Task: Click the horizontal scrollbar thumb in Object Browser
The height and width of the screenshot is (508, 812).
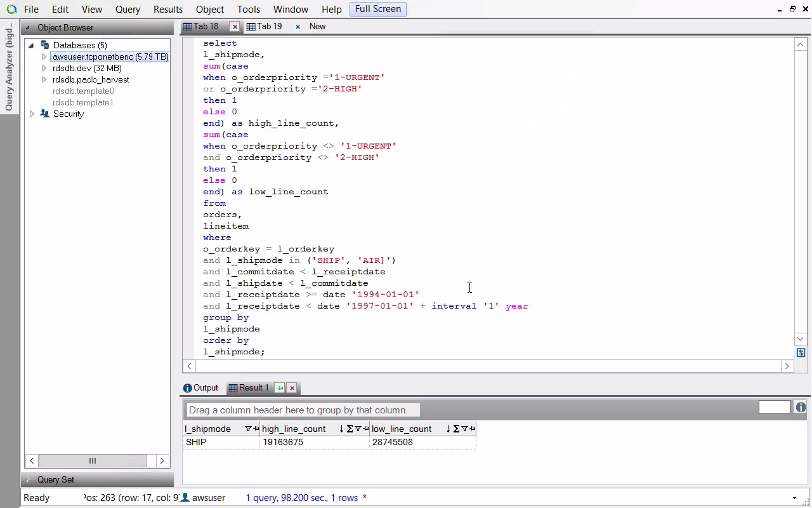Action: [93, 461]
